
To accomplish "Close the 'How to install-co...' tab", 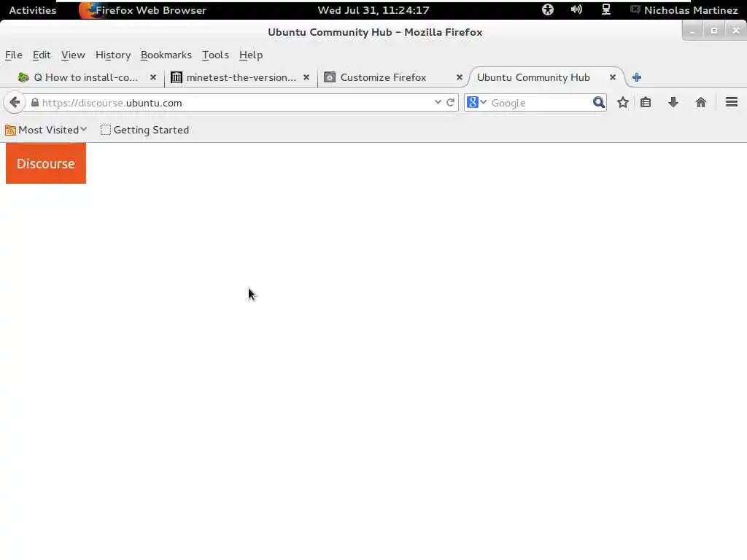I will [153, 77].
